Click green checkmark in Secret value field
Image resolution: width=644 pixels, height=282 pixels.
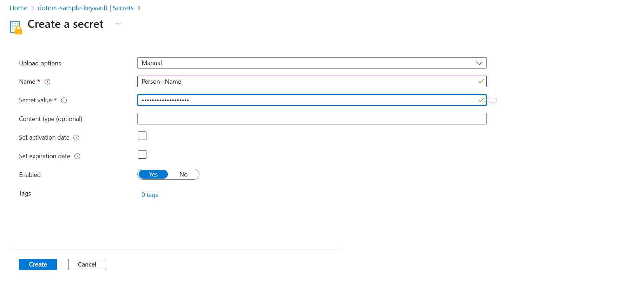[481, 100]
